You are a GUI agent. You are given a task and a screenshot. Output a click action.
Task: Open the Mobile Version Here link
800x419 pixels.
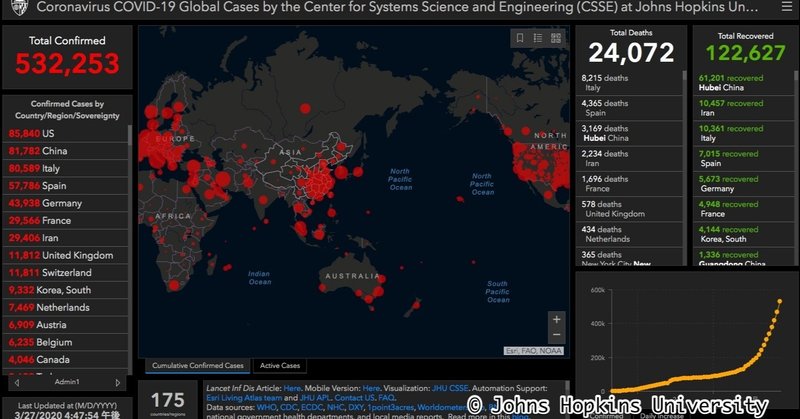[371, 388]
